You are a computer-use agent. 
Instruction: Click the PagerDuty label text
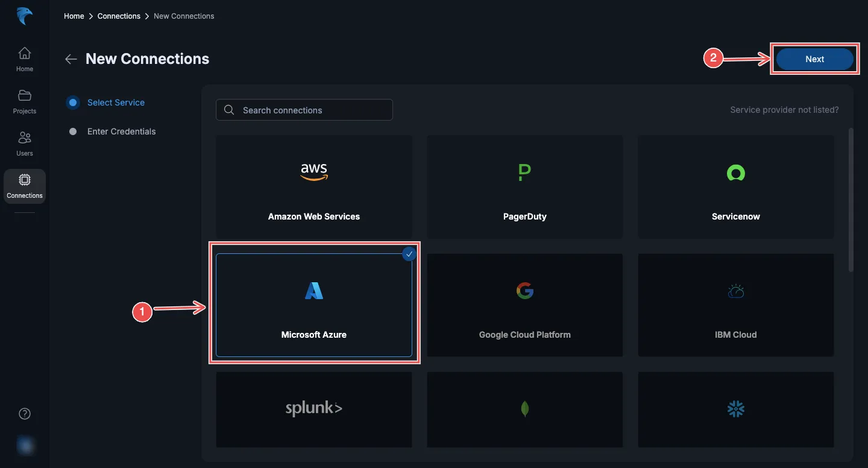525,217
